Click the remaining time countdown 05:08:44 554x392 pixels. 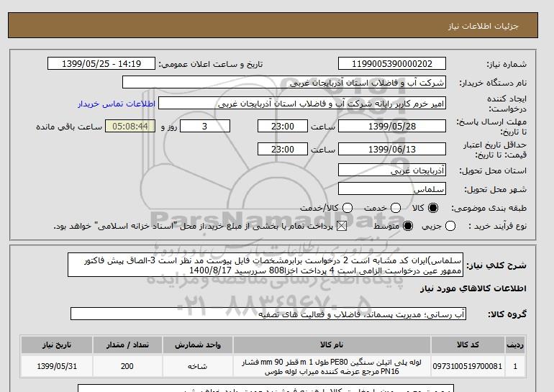(130, 126)
